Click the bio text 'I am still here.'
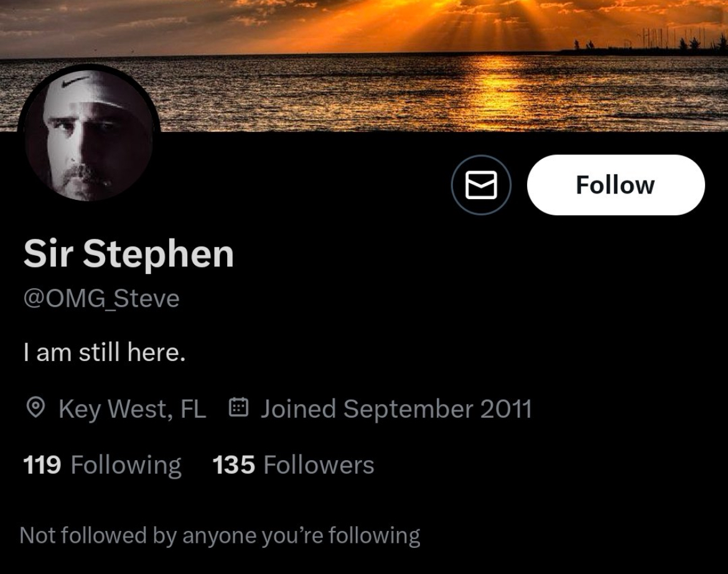Screen dimensions: 728x574 (105, 352)
